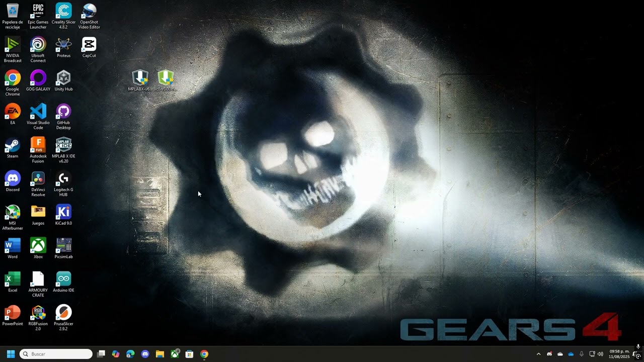The image size is (644, 362).
Task: Select the Epic Games Launcher shortcut
Action: (38, 16)
